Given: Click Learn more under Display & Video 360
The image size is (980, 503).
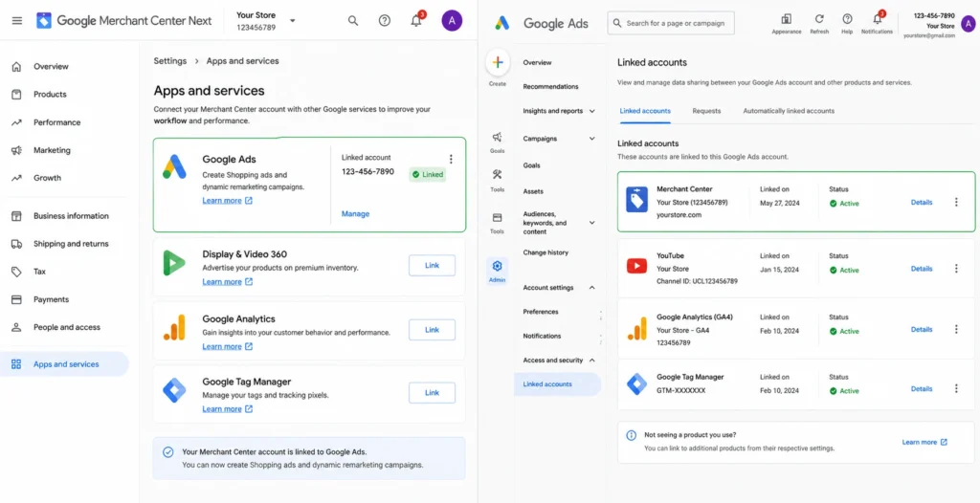Looking at the screenshot, I should click(x=228, y=282).
